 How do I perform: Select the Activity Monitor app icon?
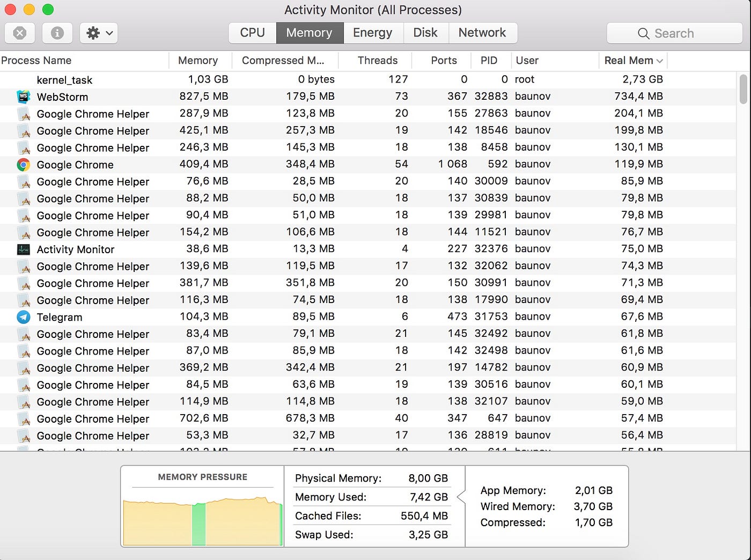coord(23,249)
